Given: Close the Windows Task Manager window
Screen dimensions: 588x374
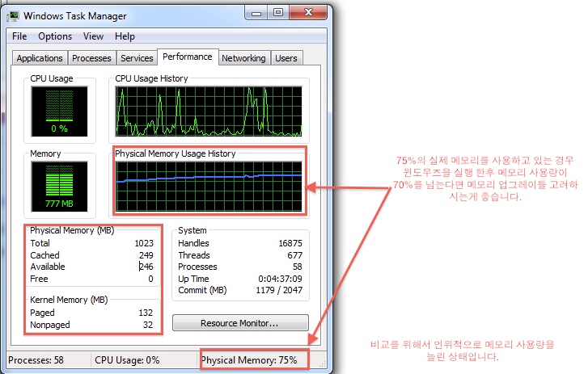Looking at the screenshot, I should tap(308, 13).
